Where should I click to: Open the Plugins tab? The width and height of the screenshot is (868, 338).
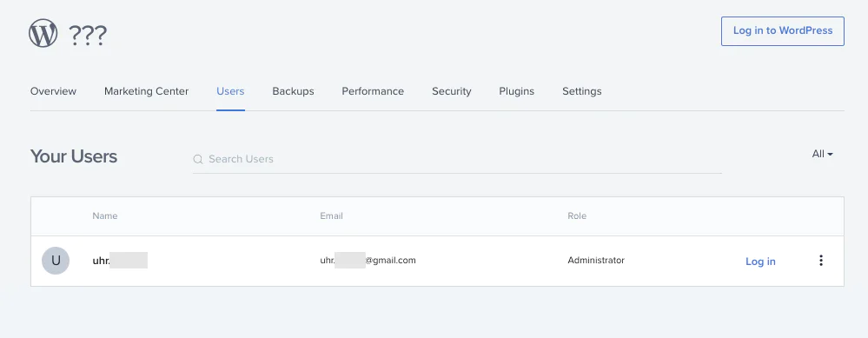point(516,91)
